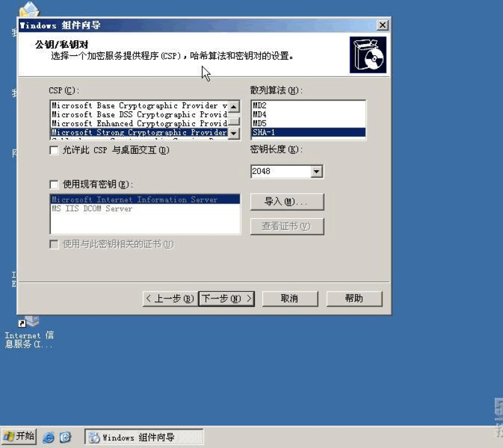503x448 pixels.
Task: Open the Windows Start button
Action: coord(19,437)
